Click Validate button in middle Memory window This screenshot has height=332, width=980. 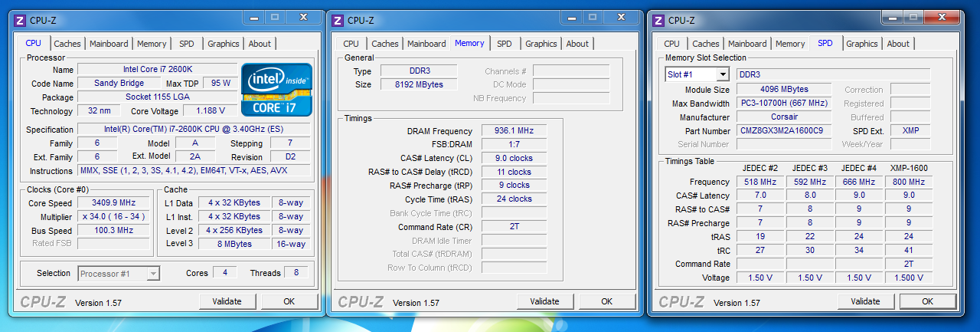(544, 301)
